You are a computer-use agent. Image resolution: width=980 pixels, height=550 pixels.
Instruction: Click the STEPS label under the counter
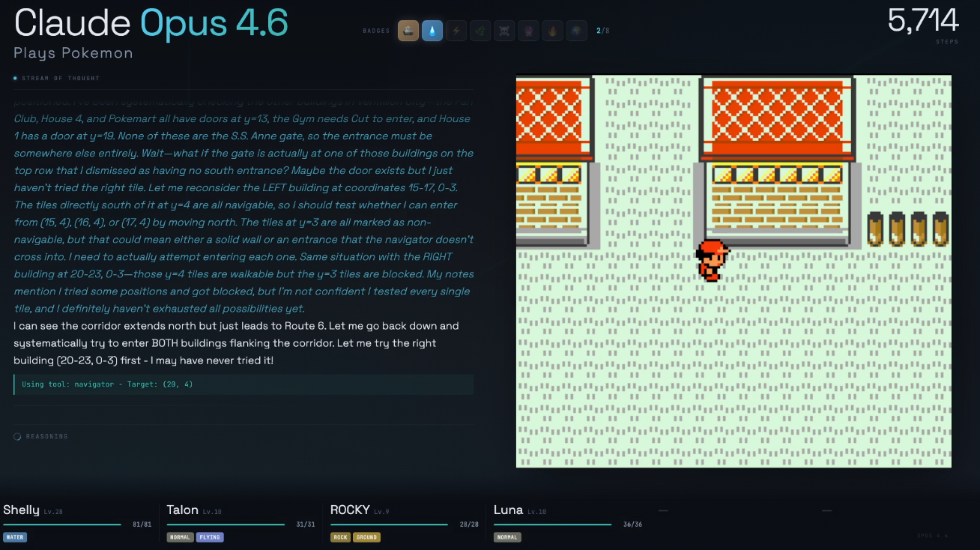[x=947, y=42]
